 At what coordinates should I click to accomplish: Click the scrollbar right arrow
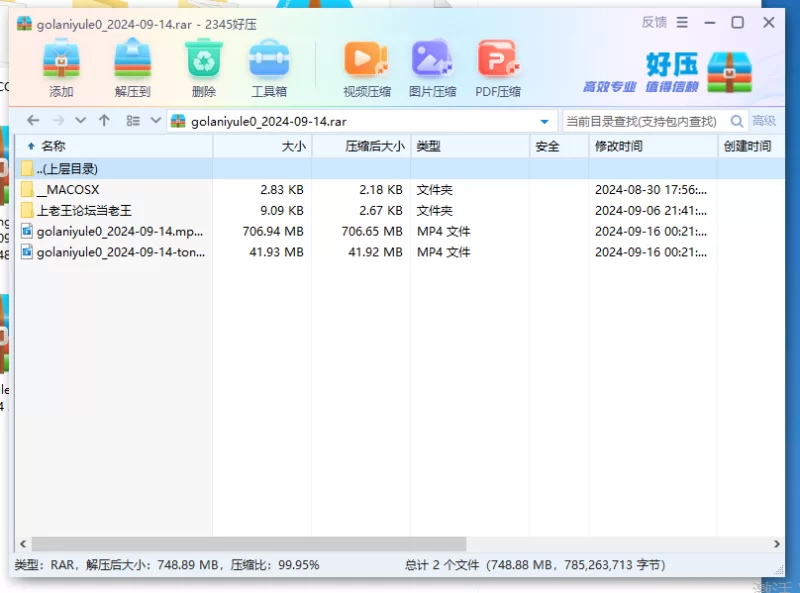(777, 544)
